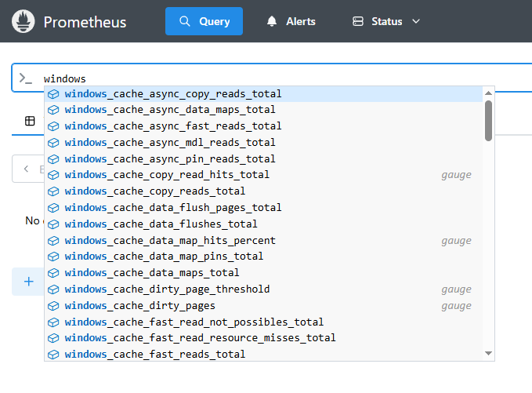This screenshot has height=393, width=532.
Task: Click the plus add query button
Action: (29, 282)
